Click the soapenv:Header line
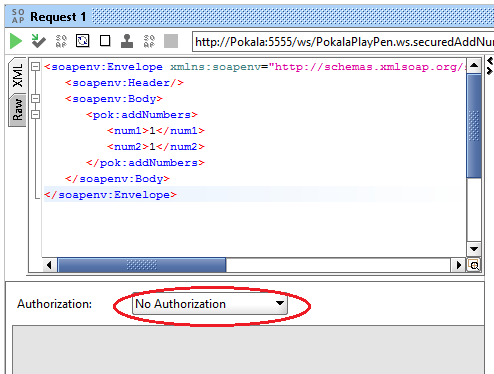This screenshot has height=374, width=494. pyautogui.click(x=124, y=83)
